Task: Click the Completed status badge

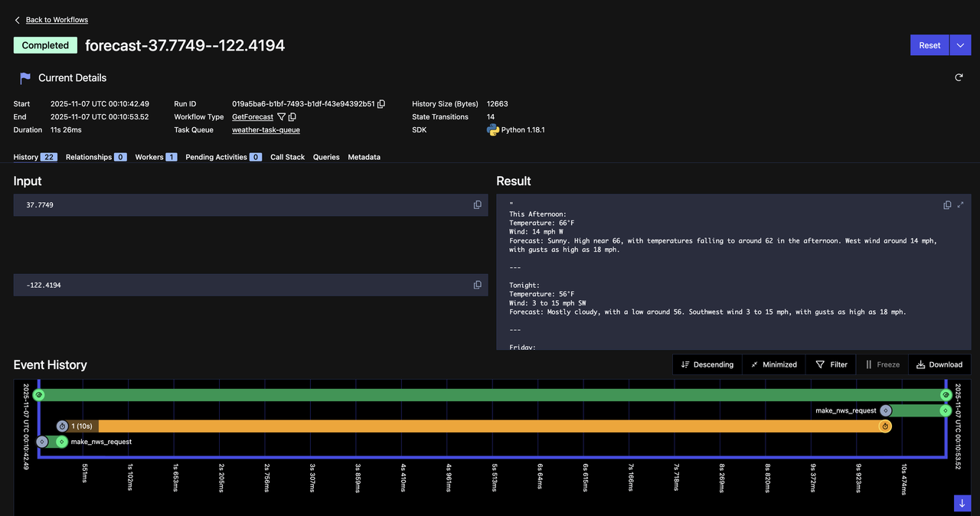Action: (x=45, y=45)
